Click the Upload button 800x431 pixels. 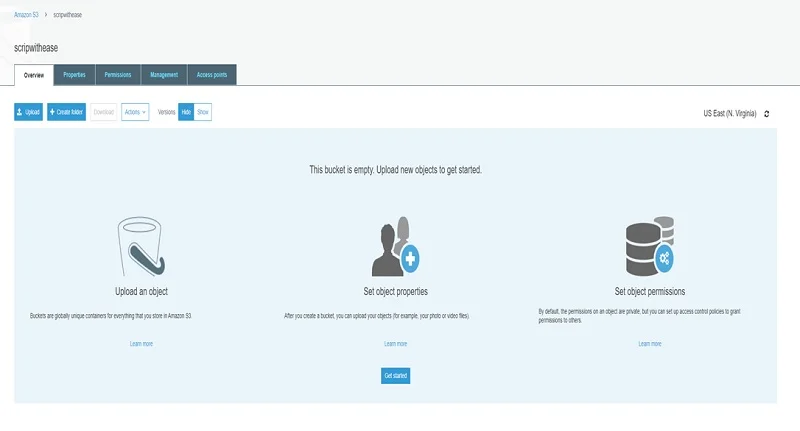[x=29, y=112]
